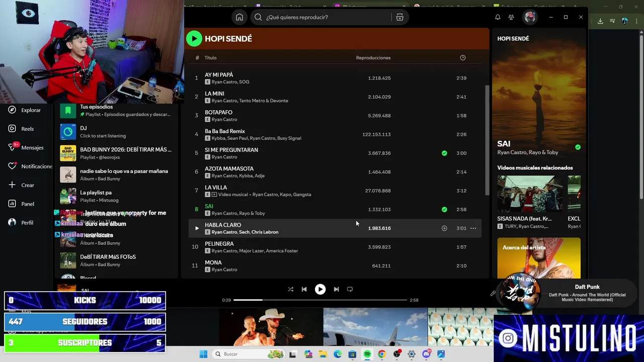Open the Spotify browse icon in search bar
Viewport: 644px width, 362px height.
pos(399,17)
